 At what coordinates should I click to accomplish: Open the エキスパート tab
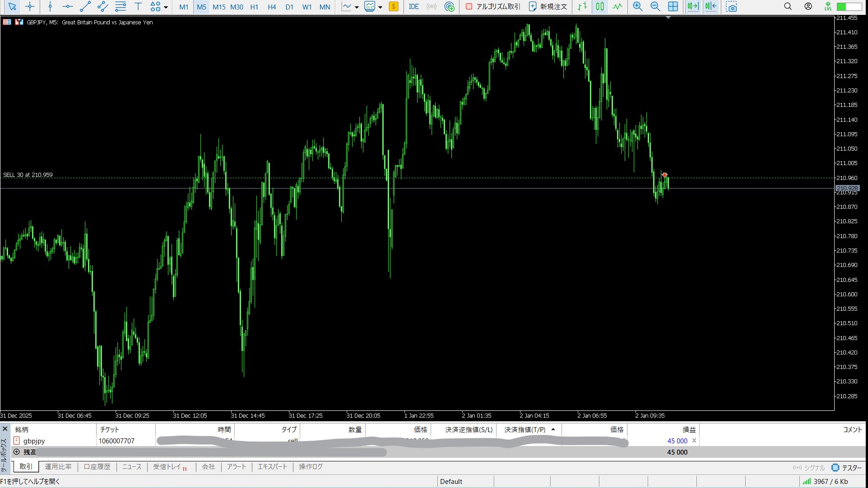(x=272, y=467)
